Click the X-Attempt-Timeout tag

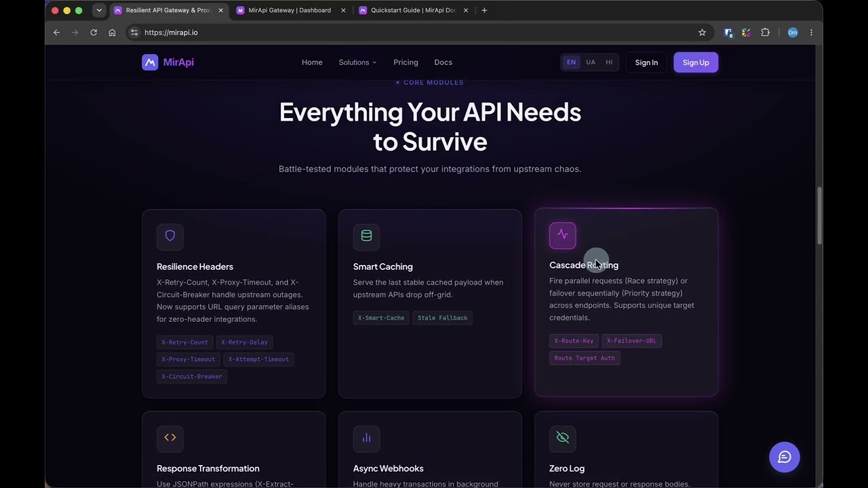258,359
